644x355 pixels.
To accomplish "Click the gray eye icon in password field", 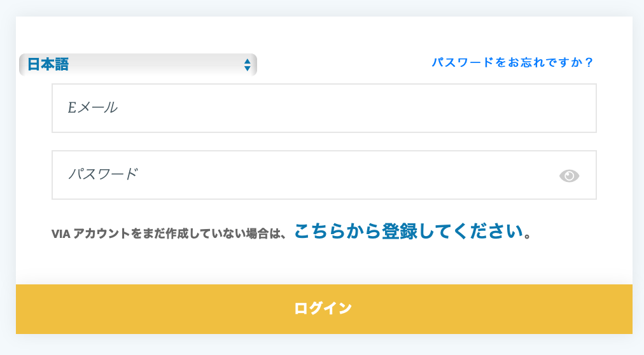I will pos(569,176).
